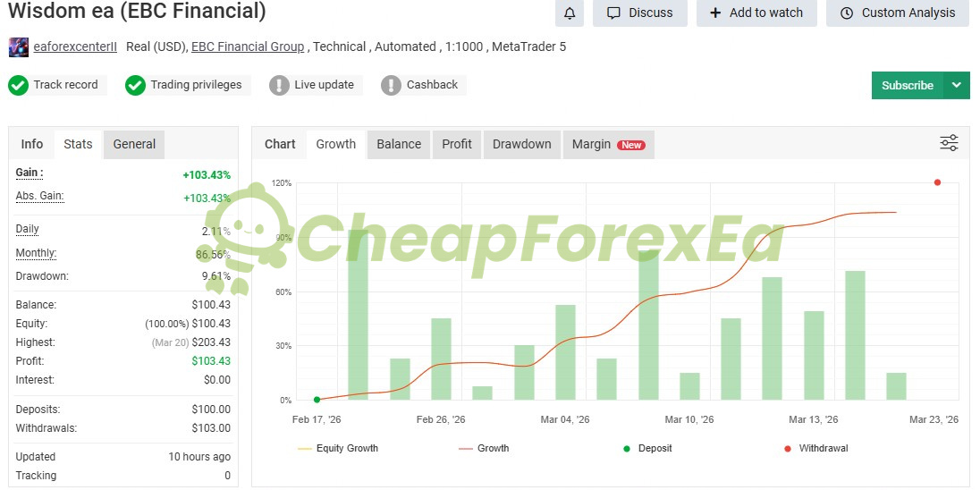Click the Monthly label

click(x=37, y=253)
